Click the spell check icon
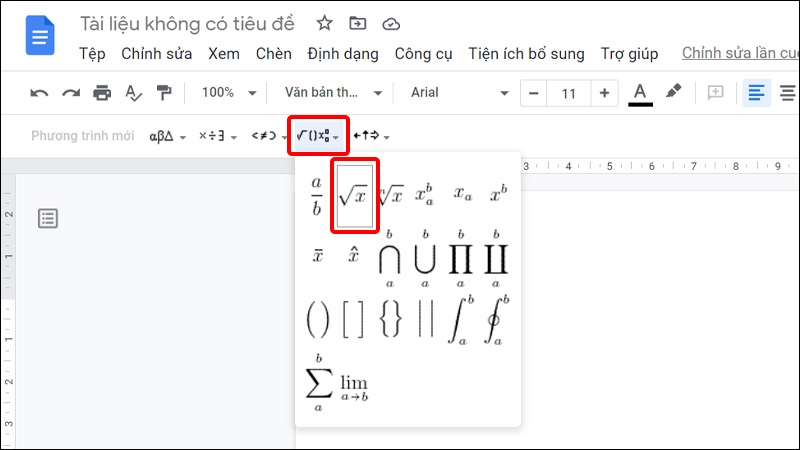 (133, 93)
